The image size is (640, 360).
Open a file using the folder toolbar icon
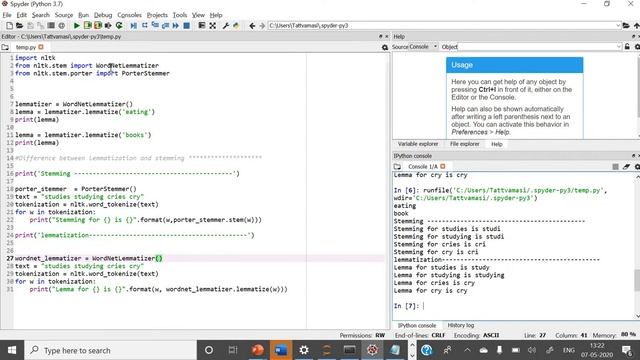tap(19, 26)
